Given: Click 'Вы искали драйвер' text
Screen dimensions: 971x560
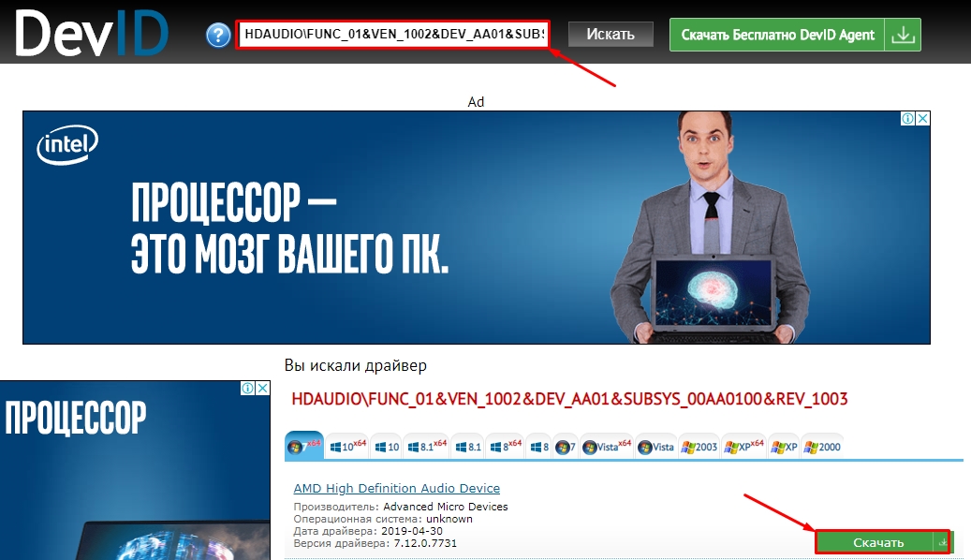Looking at the screenshot, I should coord(356,365).
